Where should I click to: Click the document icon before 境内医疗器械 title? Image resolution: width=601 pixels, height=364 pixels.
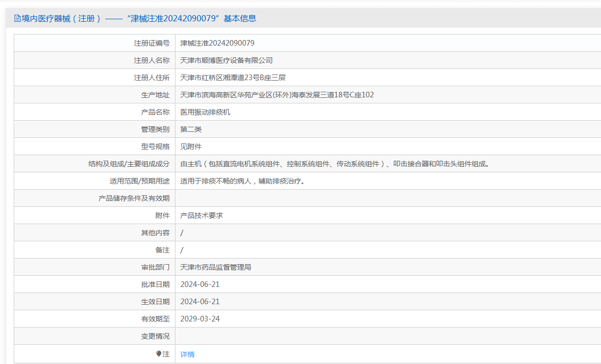pos(17,18)
